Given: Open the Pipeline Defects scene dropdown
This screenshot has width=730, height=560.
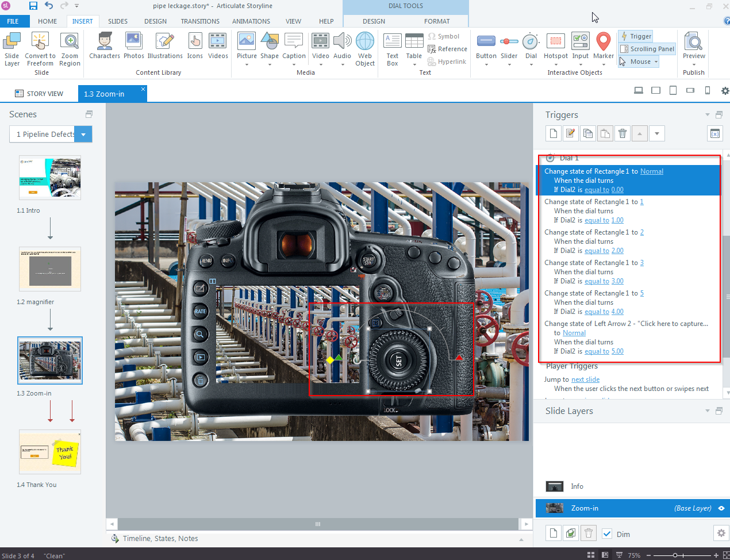Looking at the screenshot, I should pyautogui.click(x=83, y=135).
